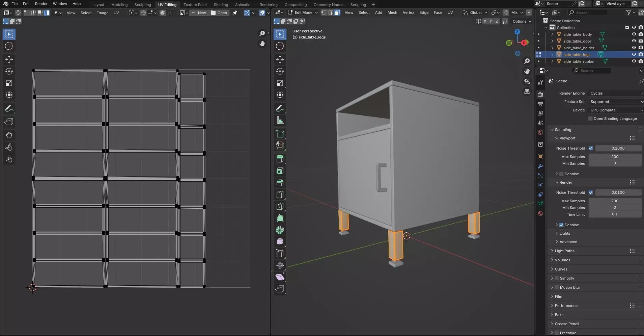Viewport: 644px width, 336px height.
Task: Enable Viewport Denoise checkbox
Action: tap(561, 174)
